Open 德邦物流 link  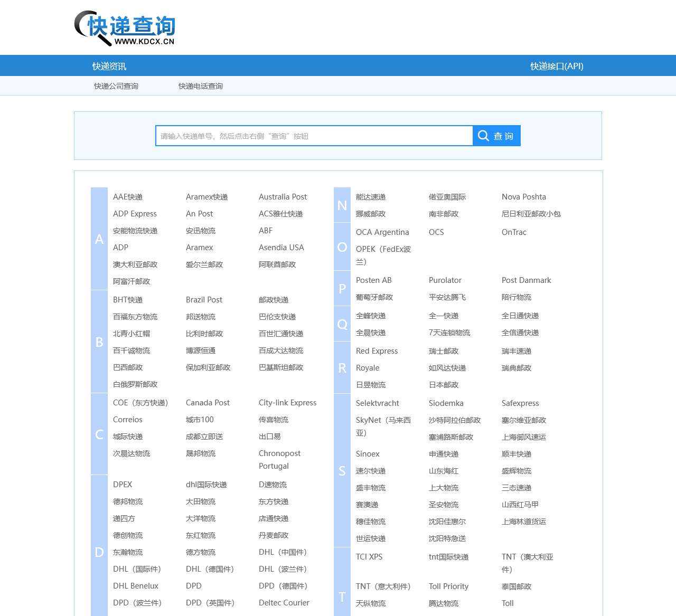128,501
